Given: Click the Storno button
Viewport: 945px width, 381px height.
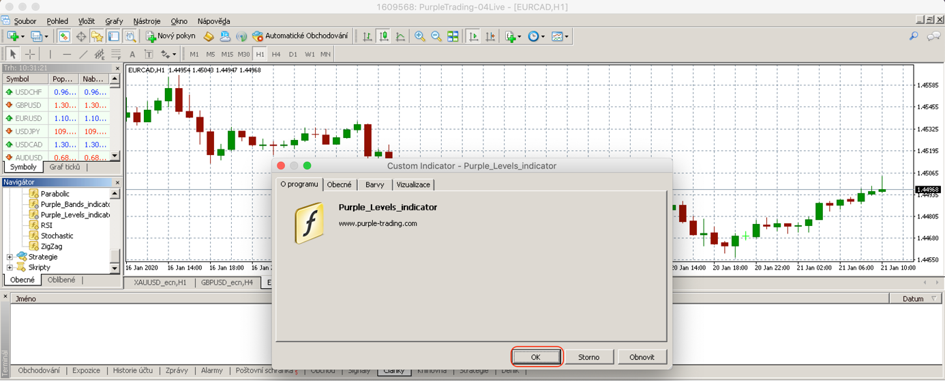Looking at the screenshot, I should click(x=589, y=357).
